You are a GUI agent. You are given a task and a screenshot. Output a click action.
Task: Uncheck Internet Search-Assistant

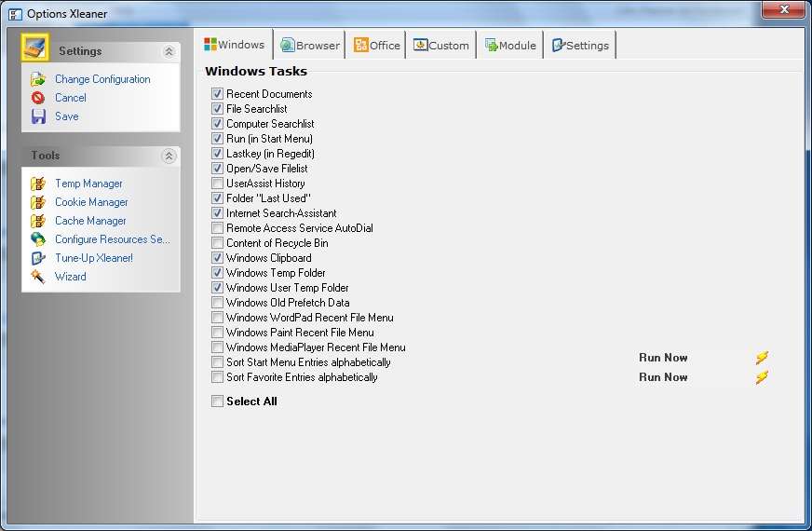coord(218,213)
